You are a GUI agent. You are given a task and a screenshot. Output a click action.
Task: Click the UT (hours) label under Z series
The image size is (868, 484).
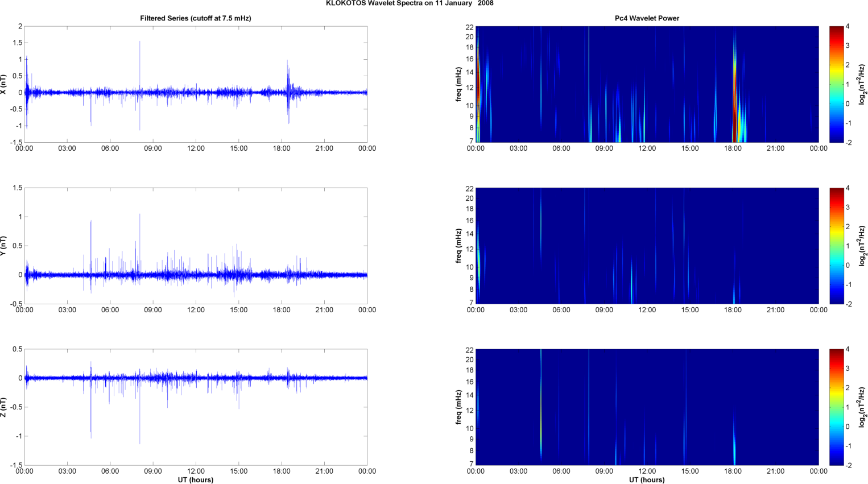tap(195, 479)
